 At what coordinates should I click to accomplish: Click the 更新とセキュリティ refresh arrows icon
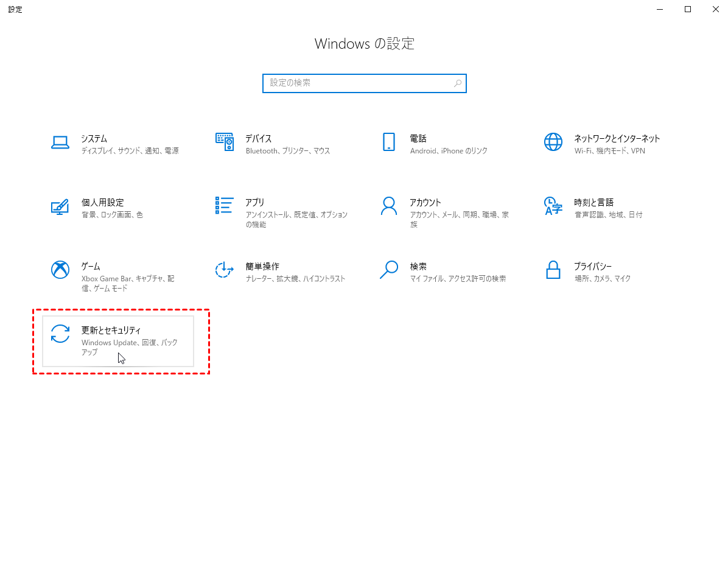[x=60, y=334]
